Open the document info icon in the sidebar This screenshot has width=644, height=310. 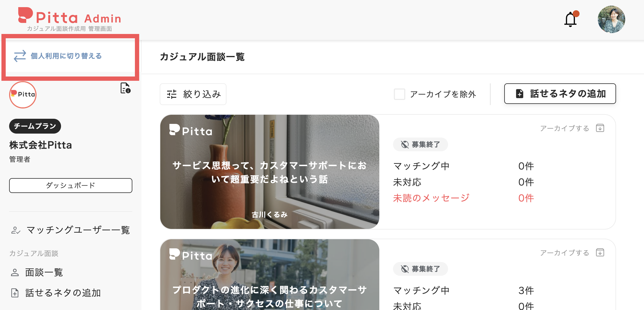click(x=125, y=88)
